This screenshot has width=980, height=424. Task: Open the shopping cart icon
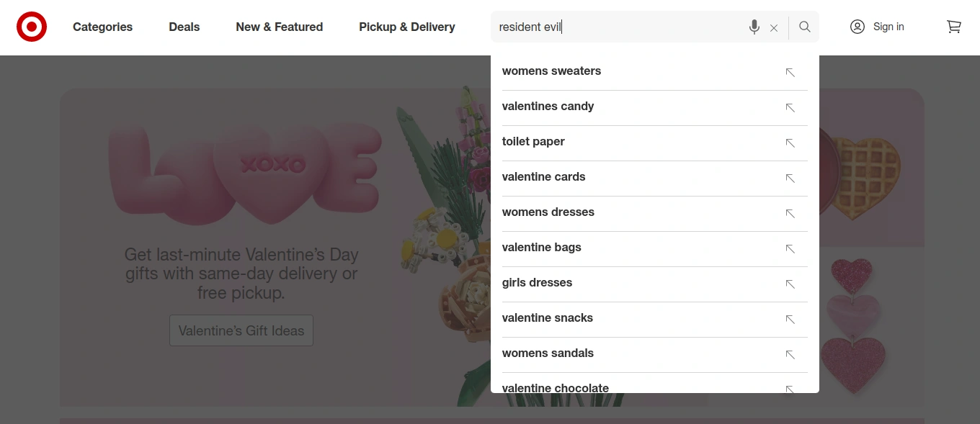click(x=954, y=27)
